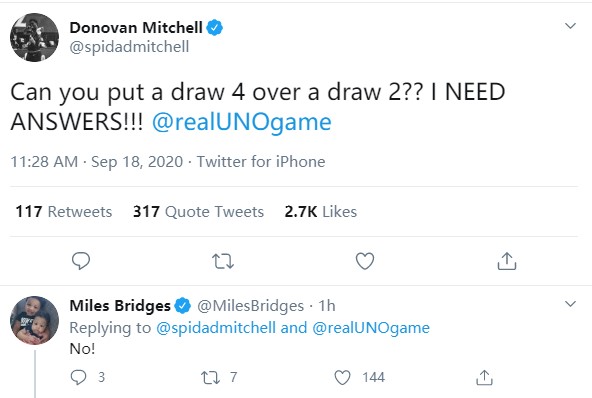Image resolution: width=592 pixels, height=398 pixels.
Task: Open Twitter for iPhone source link
Action: (261, 162)
